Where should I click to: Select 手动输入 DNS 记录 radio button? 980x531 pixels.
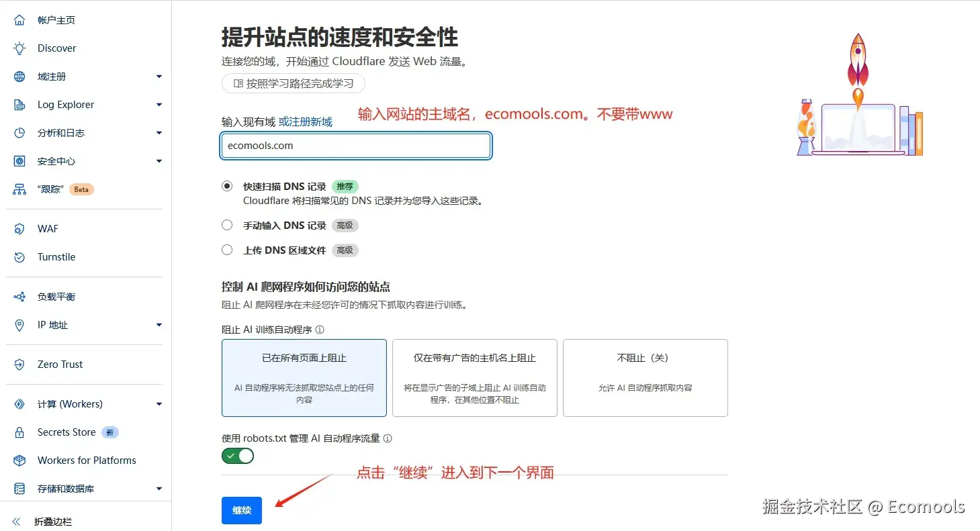pyautogui.click(x=227, y=225)
